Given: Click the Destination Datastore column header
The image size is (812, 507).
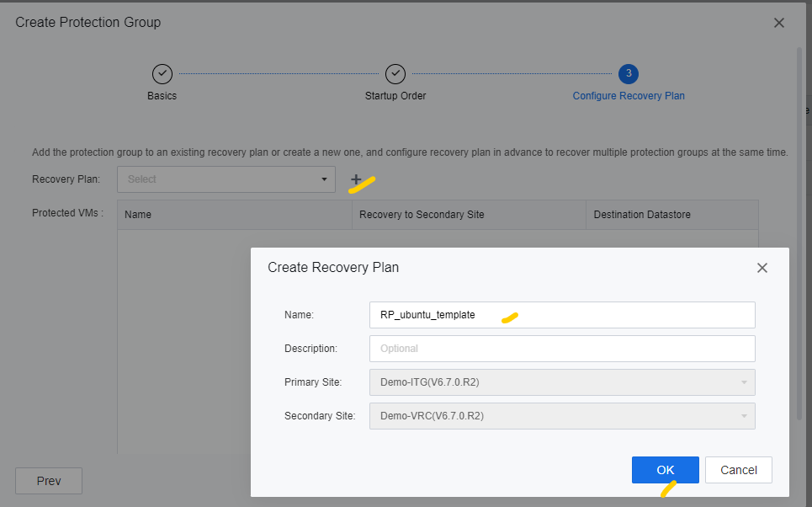Looking at the screenshot, I should (x=672, y=215).
